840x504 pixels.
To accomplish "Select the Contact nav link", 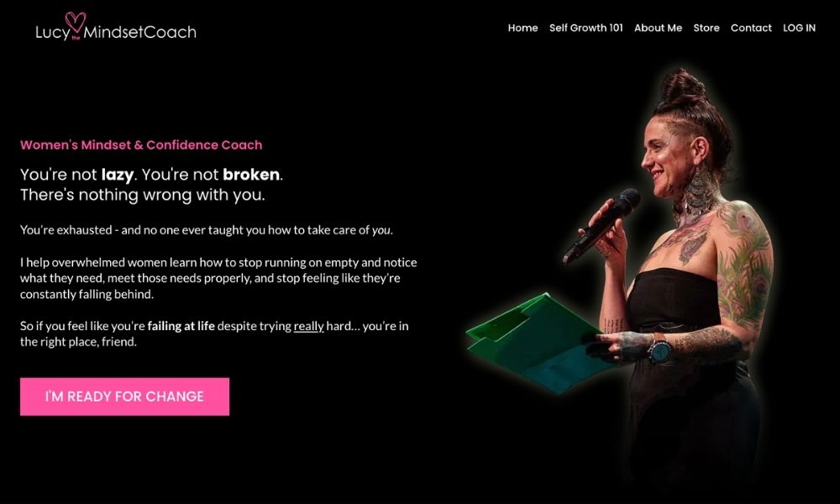I will click(x=751, y=28).
